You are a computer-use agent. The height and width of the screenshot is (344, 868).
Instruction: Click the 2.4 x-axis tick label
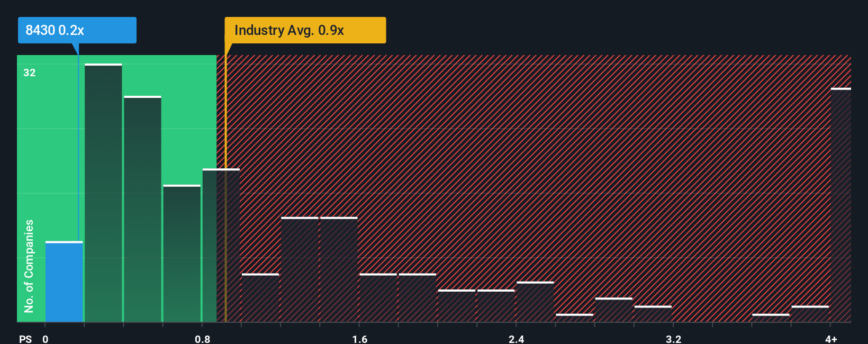517,339
